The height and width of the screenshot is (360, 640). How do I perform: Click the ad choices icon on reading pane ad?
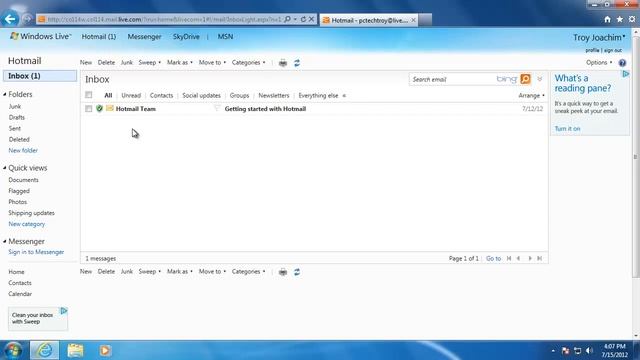click(x=626, y=74)
